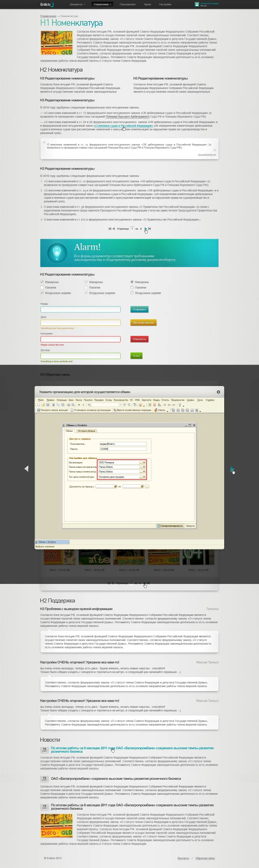Image resolution: width=259 pixels, height=868 pixels.
Task: Open 'Пользователи' in the top navigation
Action: point(128,4)
